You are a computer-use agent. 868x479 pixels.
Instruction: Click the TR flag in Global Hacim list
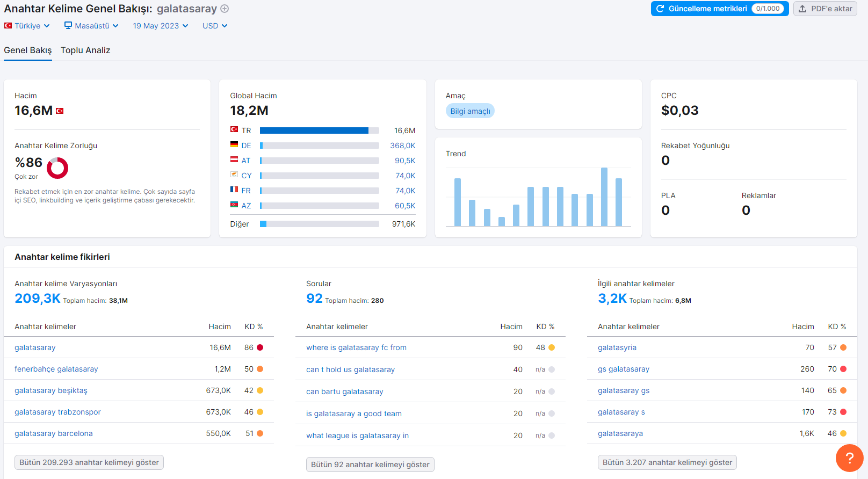click(234, 129)
